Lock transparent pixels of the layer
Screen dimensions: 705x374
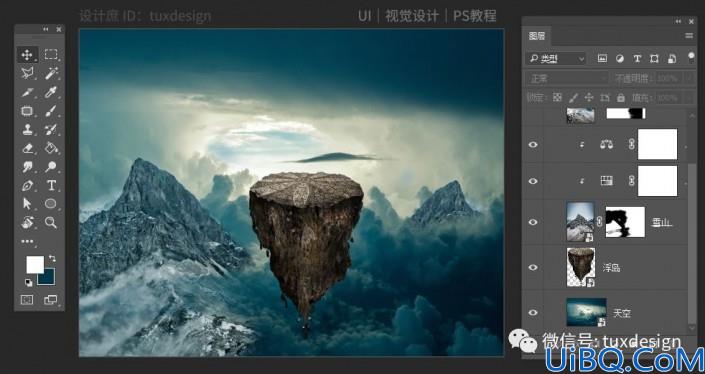(557, 98)
